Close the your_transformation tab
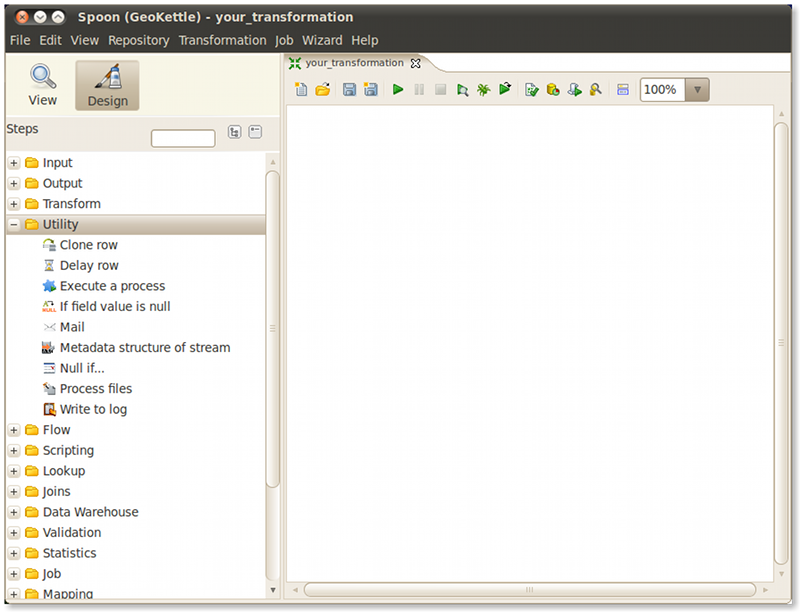 point(416,63)
